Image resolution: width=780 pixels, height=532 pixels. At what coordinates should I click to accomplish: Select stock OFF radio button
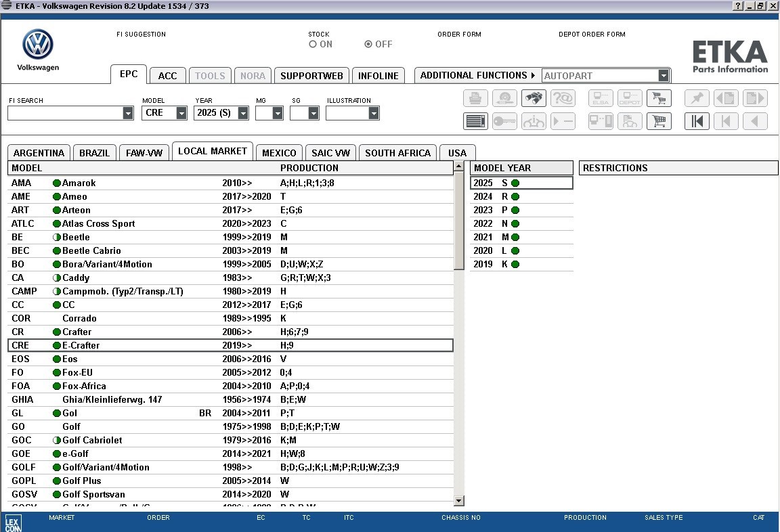click(368, 44)
